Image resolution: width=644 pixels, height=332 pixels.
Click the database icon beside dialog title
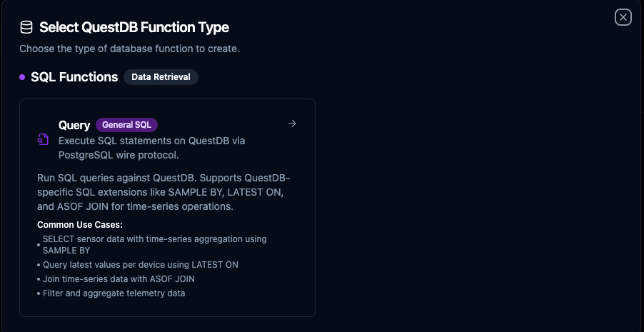[x=26, y=28]
